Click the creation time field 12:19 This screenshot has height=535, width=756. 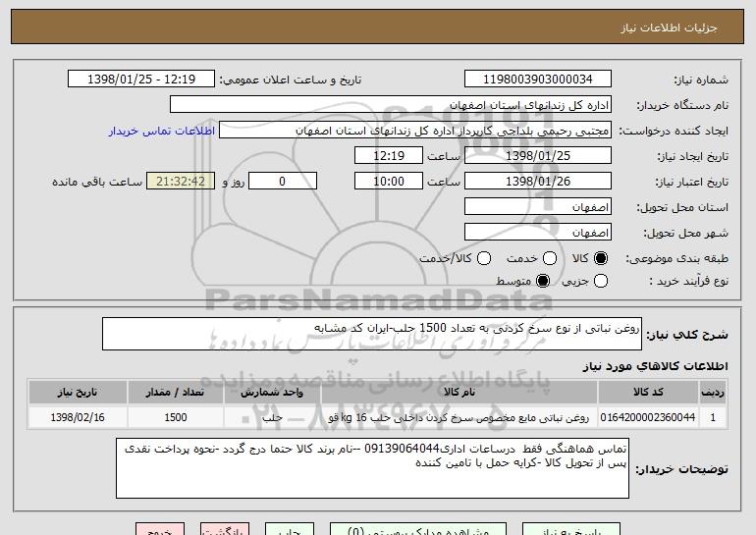coord(389,156)
